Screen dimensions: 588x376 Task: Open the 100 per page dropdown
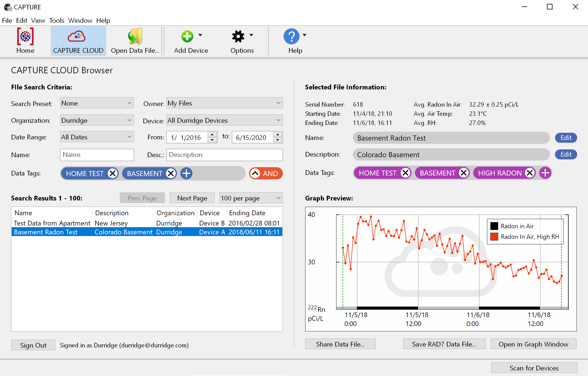tap(251, 198)
